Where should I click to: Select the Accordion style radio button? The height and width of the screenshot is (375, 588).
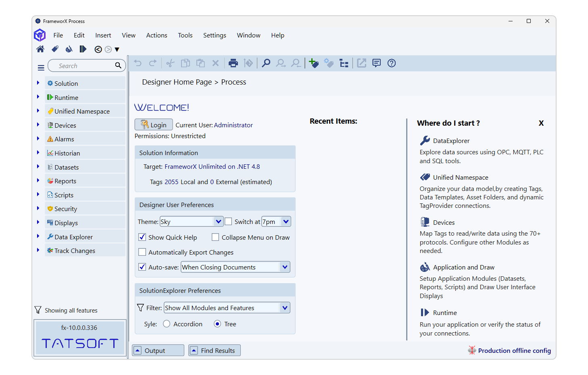point(167,324)
